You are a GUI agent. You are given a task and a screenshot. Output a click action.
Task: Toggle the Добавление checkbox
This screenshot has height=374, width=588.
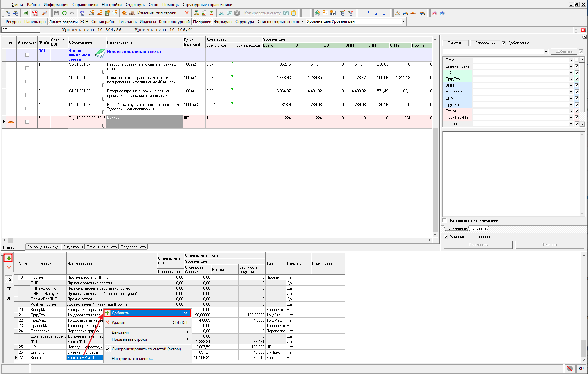coord(504,43)
